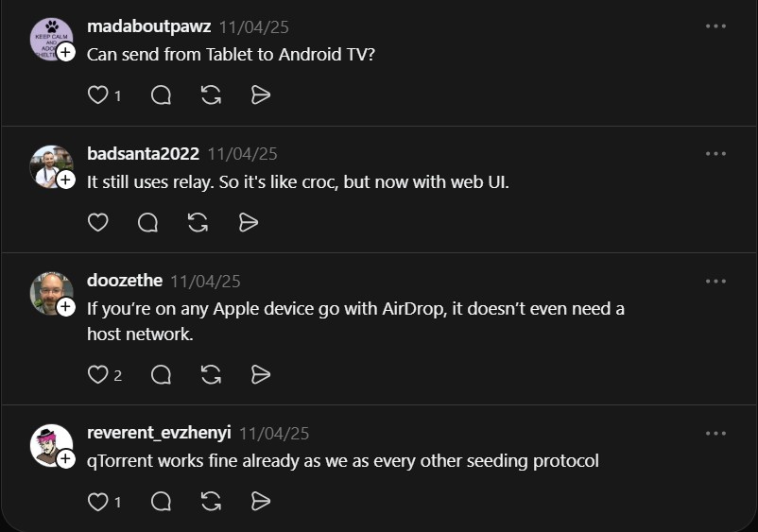Viewport: 758px width, 532px height.
Task: Share madaboutpawz's comment via send icon
Action: click(x=261, y=95)
